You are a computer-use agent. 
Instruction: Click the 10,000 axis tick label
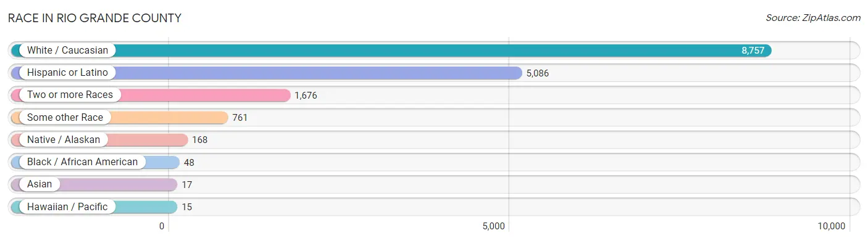(830, 226)
